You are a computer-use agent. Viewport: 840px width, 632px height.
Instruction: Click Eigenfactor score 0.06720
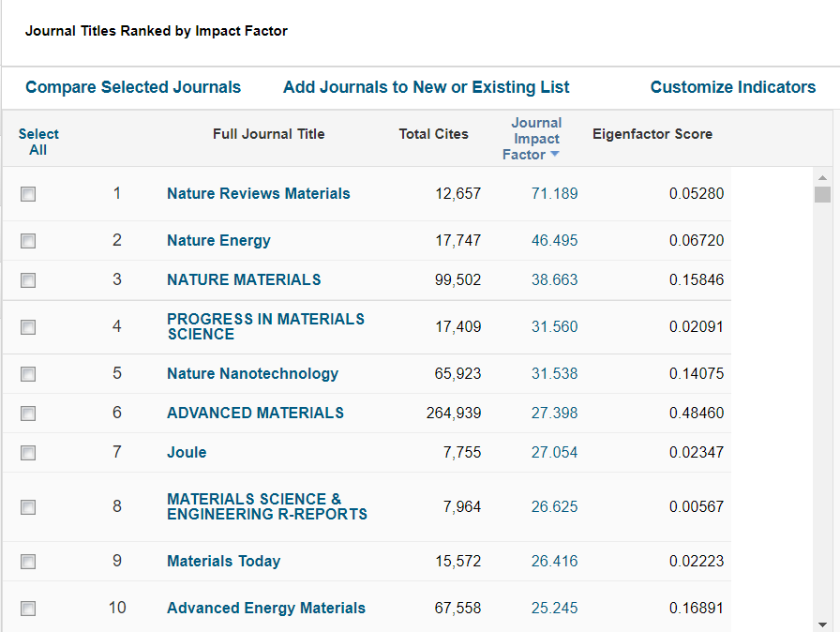coord(697,240)
